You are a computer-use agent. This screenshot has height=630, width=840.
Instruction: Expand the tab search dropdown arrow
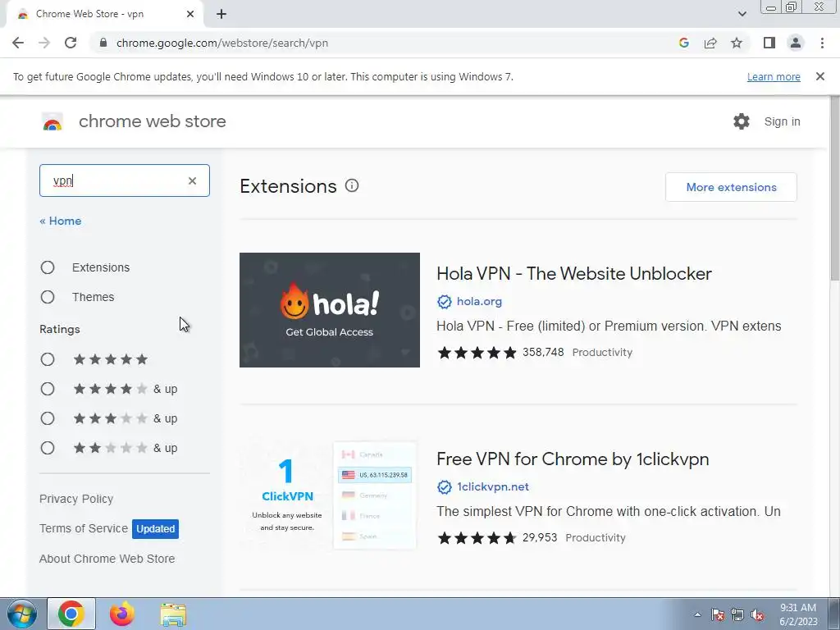point(742,14)
